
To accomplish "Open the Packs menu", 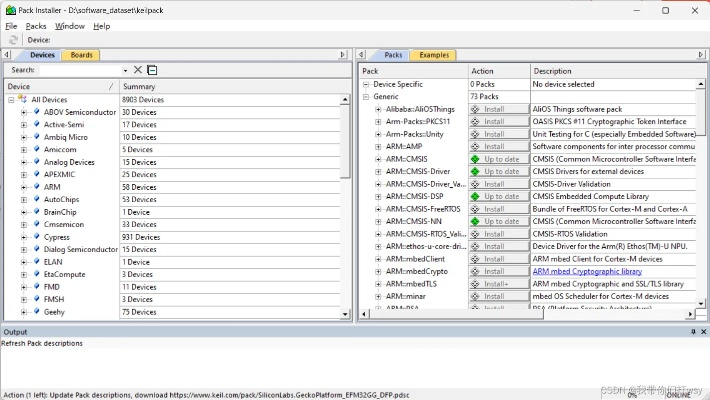I will 36,25.
